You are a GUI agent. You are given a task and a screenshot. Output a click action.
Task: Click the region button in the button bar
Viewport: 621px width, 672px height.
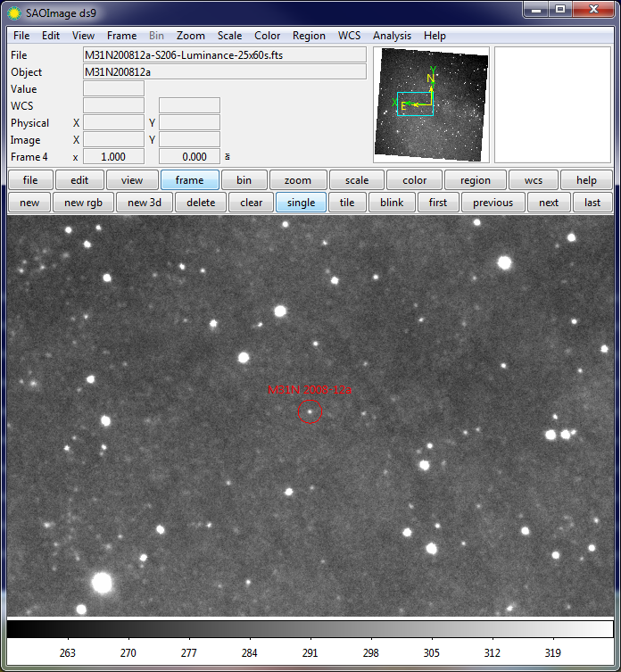476,179
